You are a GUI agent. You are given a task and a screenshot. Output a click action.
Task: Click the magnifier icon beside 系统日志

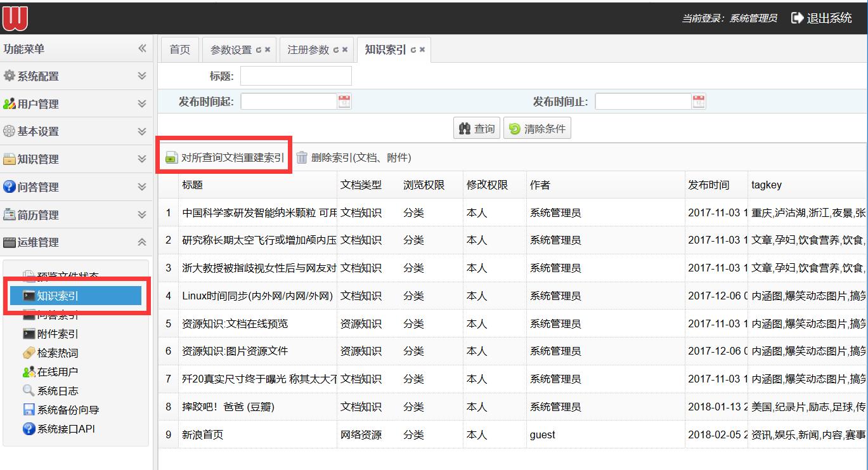click(29, 391)
